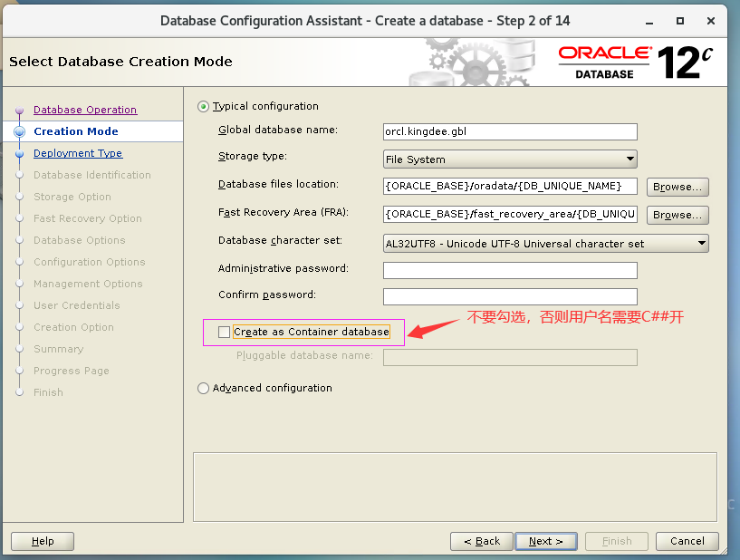740x560 pixels.
Task: Select the Typical configuration radio button
Action: click(x=203, y=107)
